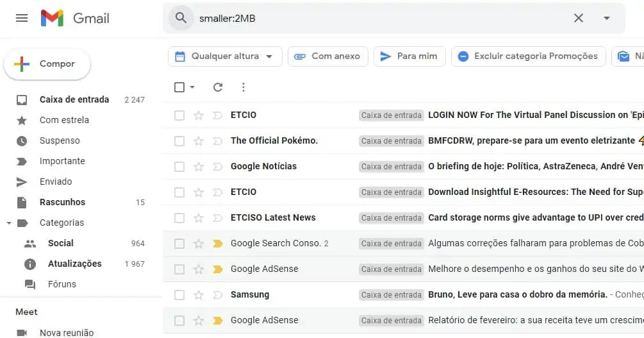Click the send icon beside Enviado

pyautogui.click(x=22, y=182)
